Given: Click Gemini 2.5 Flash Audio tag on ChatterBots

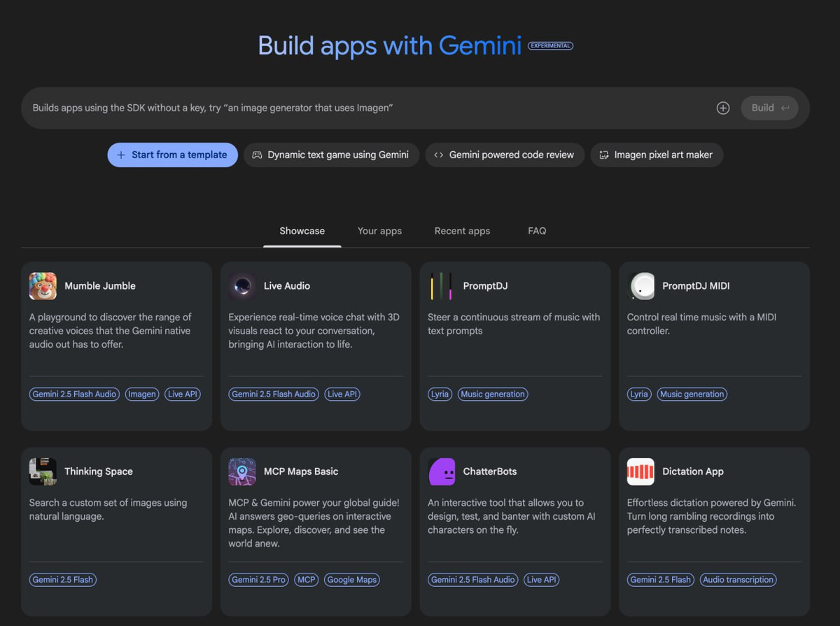Looking at the screenshot, I should 473,579.
